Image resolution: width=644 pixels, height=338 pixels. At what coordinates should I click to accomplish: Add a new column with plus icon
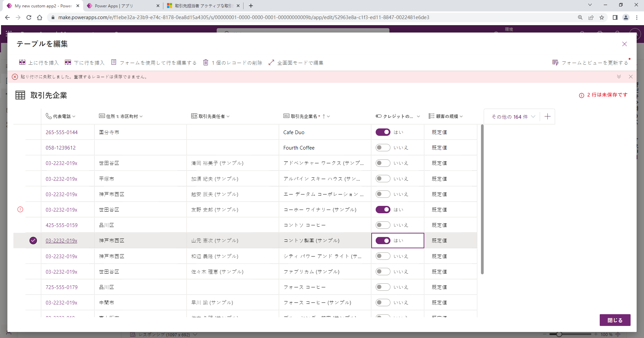547,116
